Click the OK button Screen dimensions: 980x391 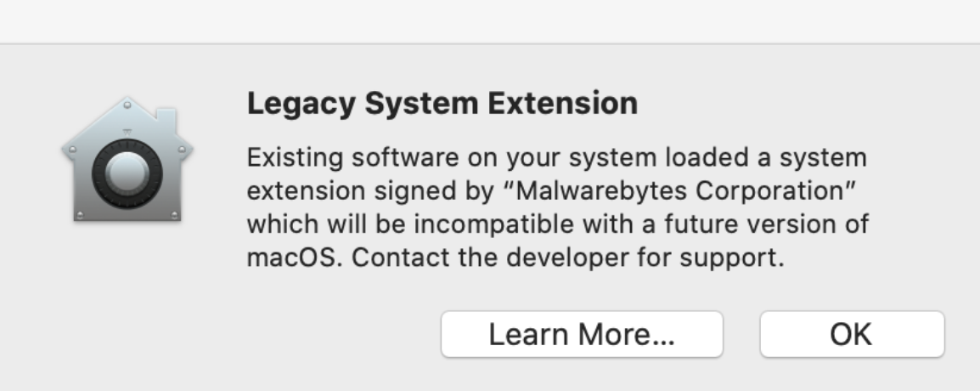tap(852, 334)
